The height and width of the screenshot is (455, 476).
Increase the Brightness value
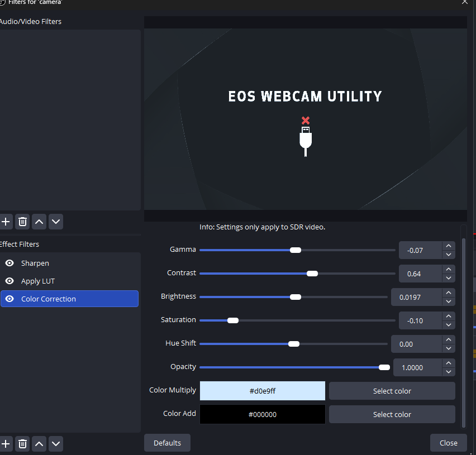pos(449,293)
